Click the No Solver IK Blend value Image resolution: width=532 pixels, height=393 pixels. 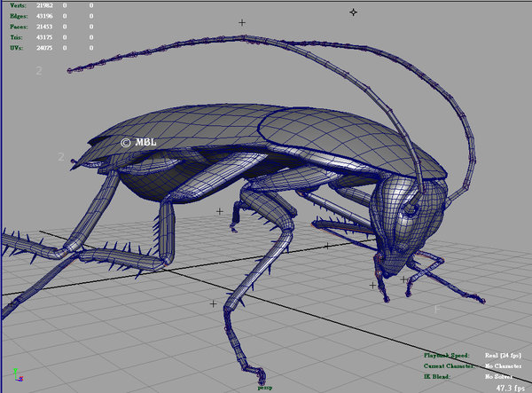(498, 376)
